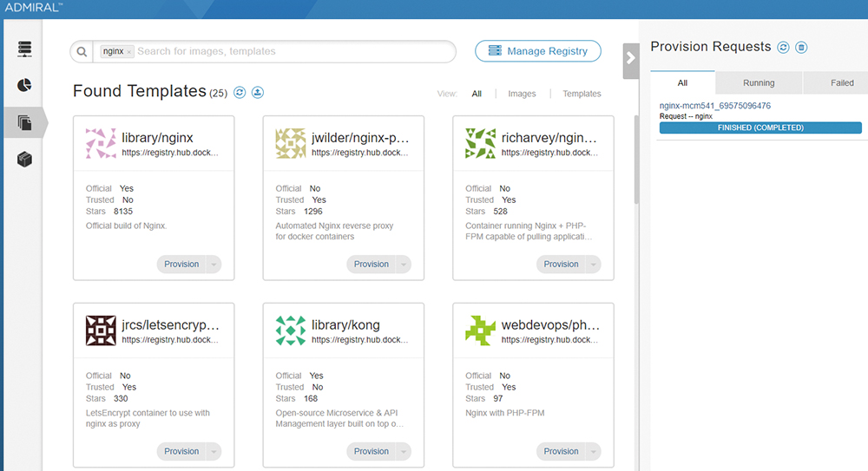Click the jwilder/nginx-p... tan identicon
Screen dimensions: 868x471
[291, 143]
